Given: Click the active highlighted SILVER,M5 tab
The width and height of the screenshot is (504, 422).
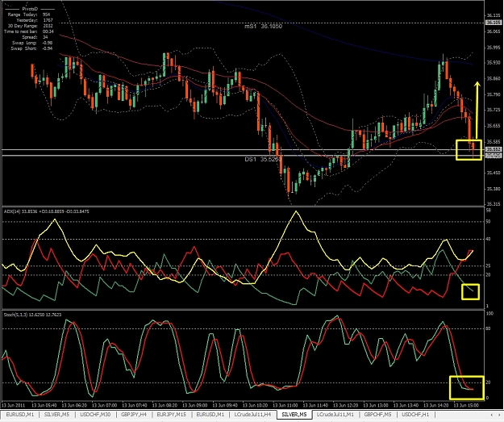Looking at the screenshot, I should [294, 415].
